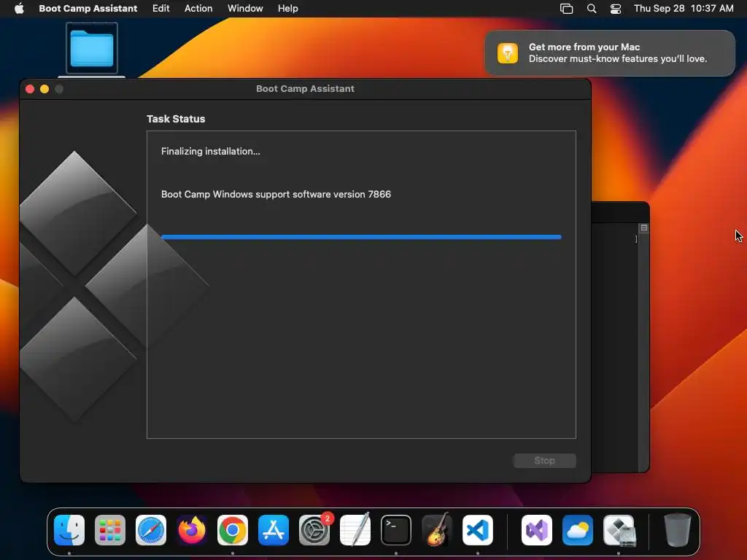Screen dimensions: 747x560
Task: Select the blue folder on the desktop
Action: [x=92, y=48]
